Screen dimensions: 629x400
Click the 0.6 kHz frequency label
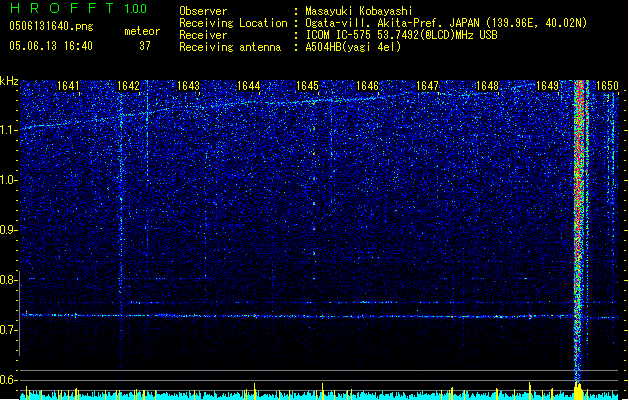9,380
